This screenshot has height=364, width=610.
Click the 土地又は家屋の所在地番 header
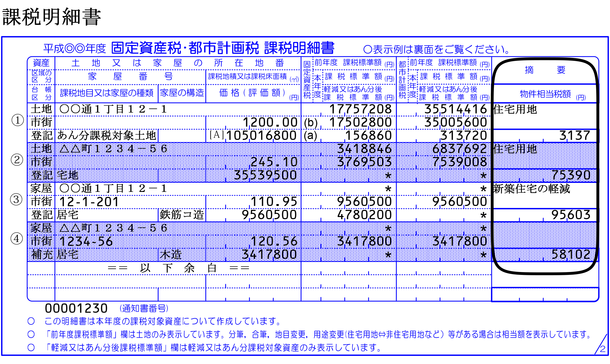(178, 63)
